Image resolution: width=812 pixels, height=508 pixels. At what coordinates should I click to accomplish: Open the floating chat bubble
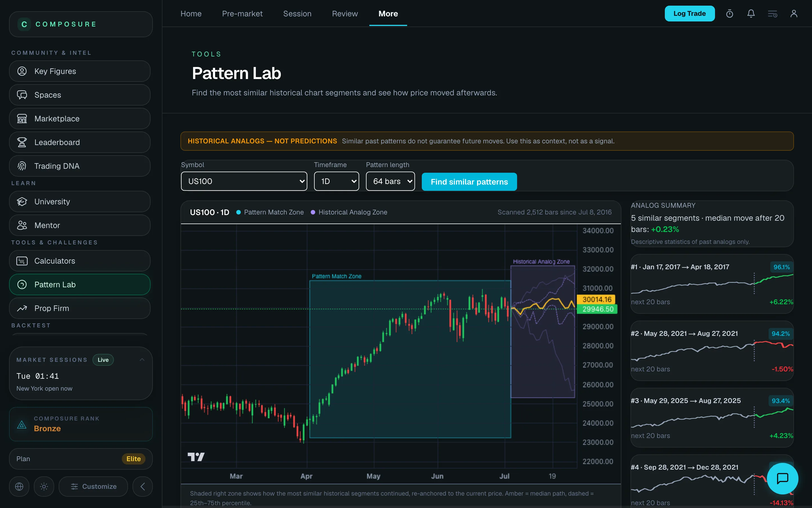click(x=782, y=478)
